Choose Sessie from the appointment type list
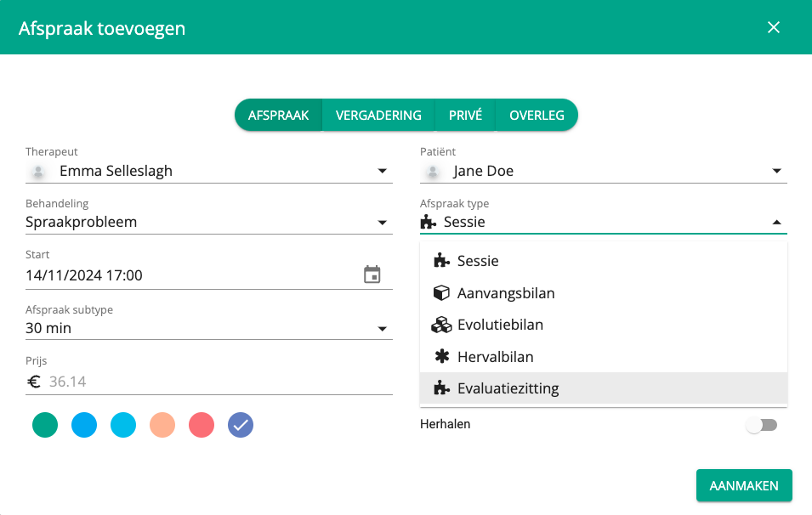 (478, 261)
